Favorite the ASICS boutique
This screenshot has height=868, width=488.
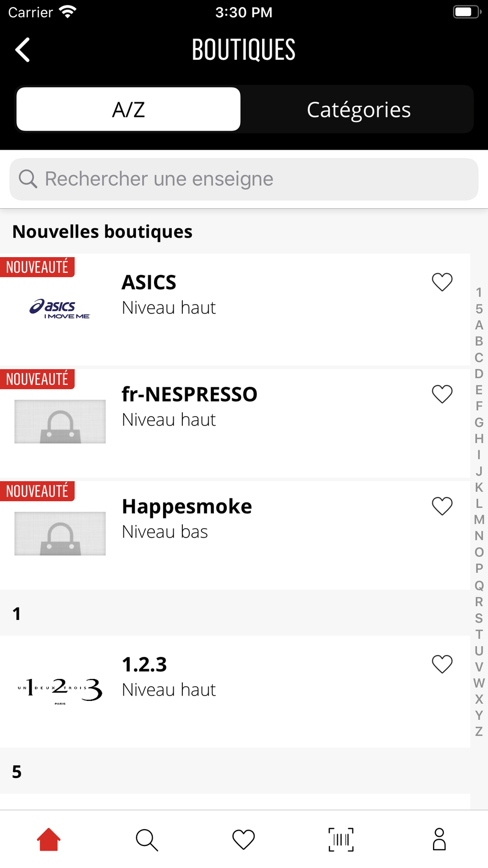442,282
